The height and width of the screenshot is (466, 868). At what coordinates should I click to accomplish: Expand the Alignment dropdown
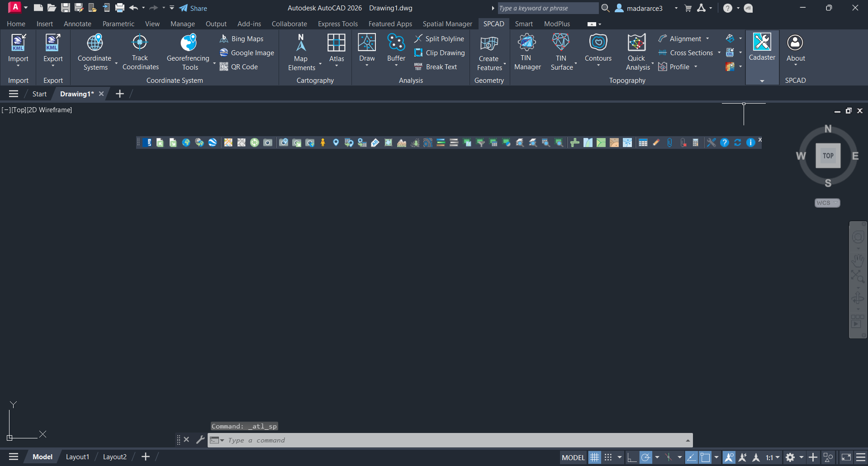(x=707, y=39)
